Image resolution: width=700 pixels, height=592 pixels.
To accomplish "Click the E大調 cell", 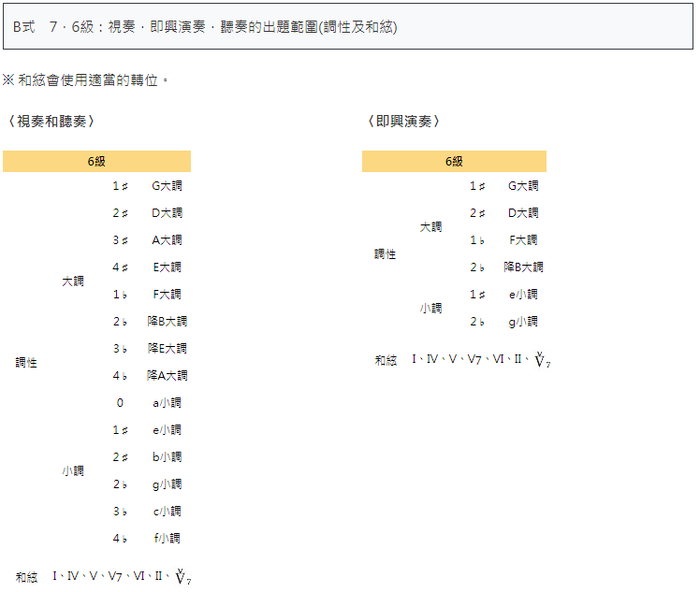I will pyautogui.click(x=167, y=267).
